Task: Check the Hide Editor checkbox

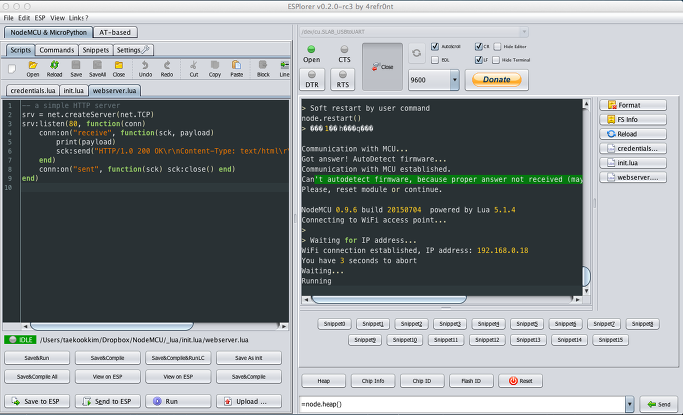Action: pos(497,47)
